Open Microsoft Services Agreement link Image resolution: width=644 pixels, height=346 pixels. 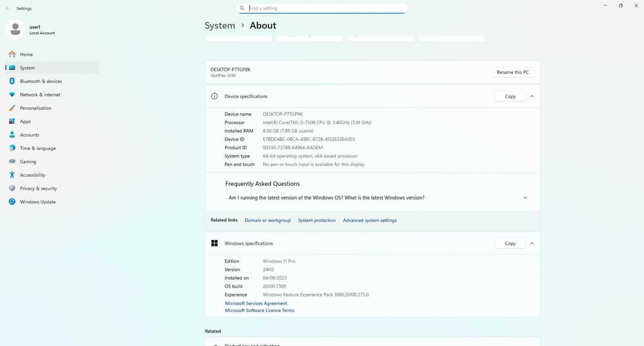point(256,304)
